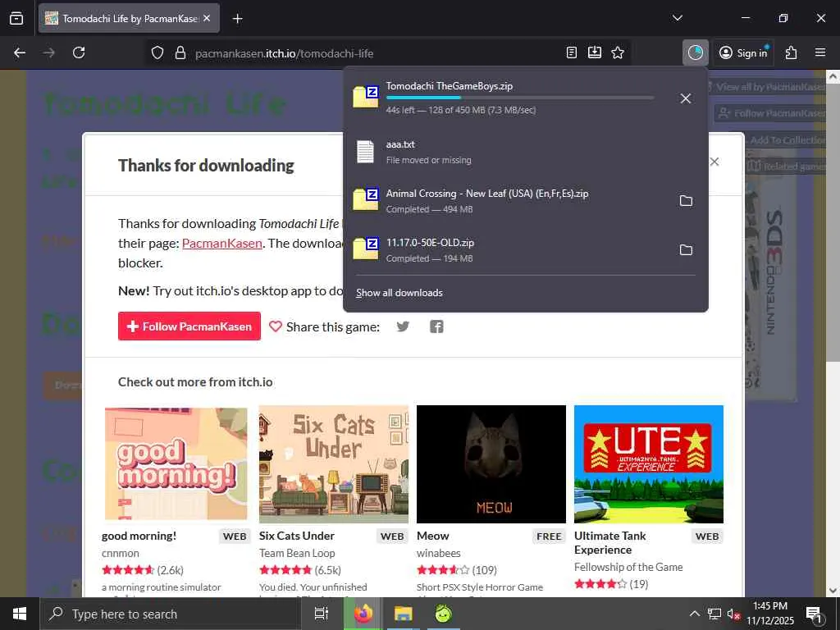
Task: Click the downloads progress toolbar icon
Action: tap(696, 52)
